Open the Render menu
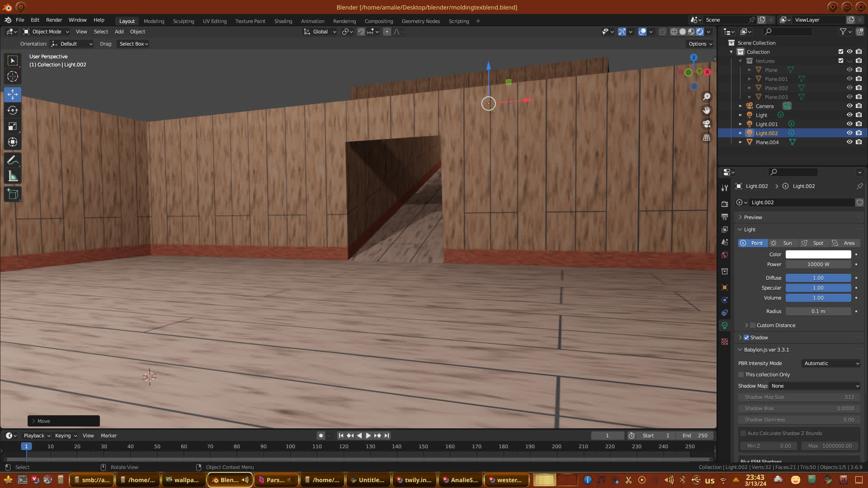This screenshot has width=868, height=488. pos(54,20)
